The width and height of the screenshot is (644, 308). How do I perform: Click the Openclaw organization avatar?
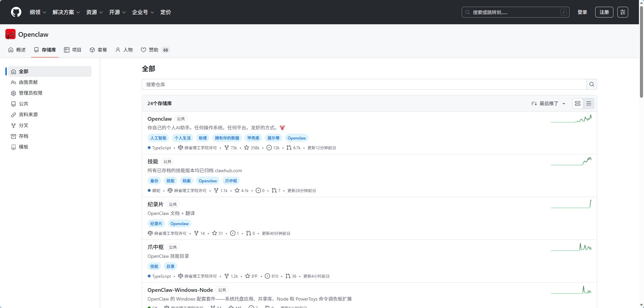tap(10, 34)
